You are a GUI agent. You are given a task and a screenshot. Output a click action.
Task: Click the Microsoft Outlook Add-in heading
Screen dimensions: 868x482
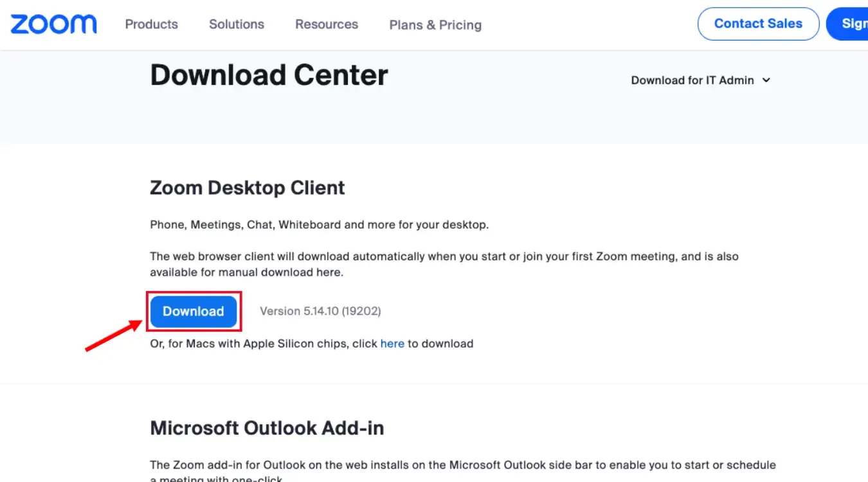pos(267,428)
